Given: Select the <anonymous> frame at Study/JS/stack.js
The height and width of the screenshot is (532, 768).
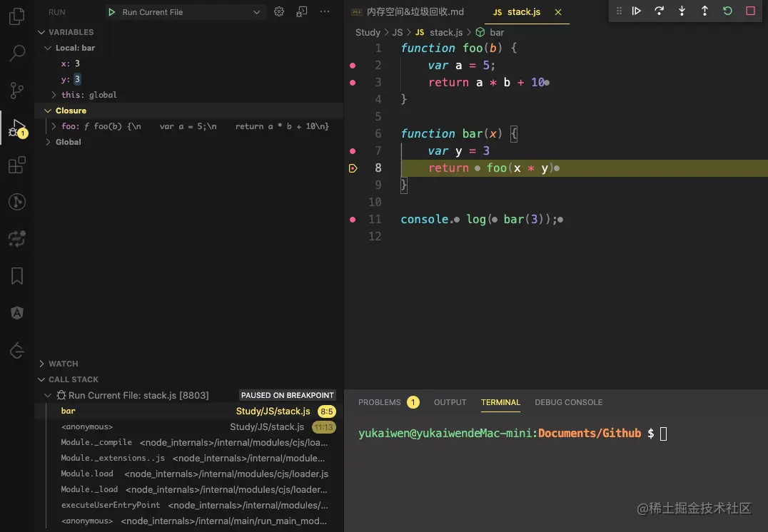Looking at the screenshot, I should coord(189,426).
